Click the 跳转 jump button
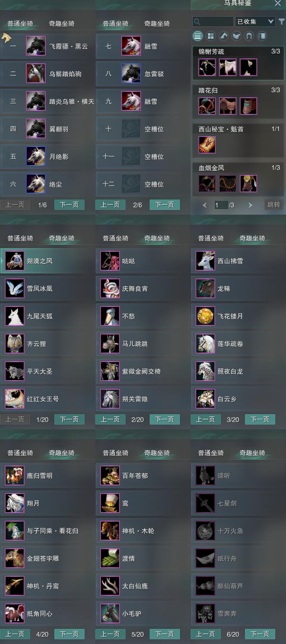 click(x=274, y=205)
